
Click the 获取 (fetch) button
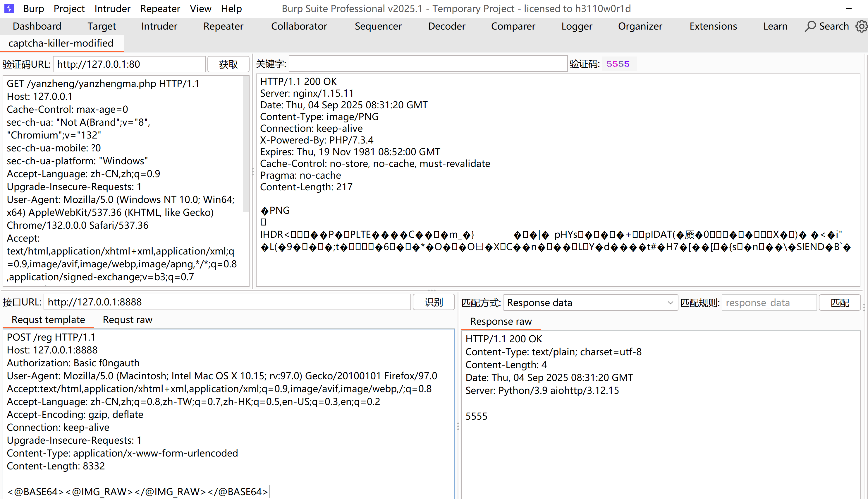[228, 64]
